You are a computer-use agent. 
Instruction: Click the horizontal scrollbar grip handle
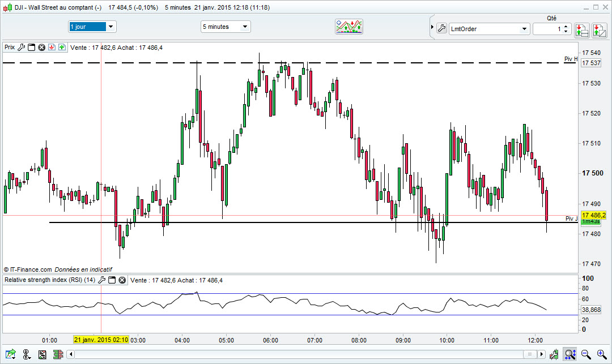click(530, 354)
